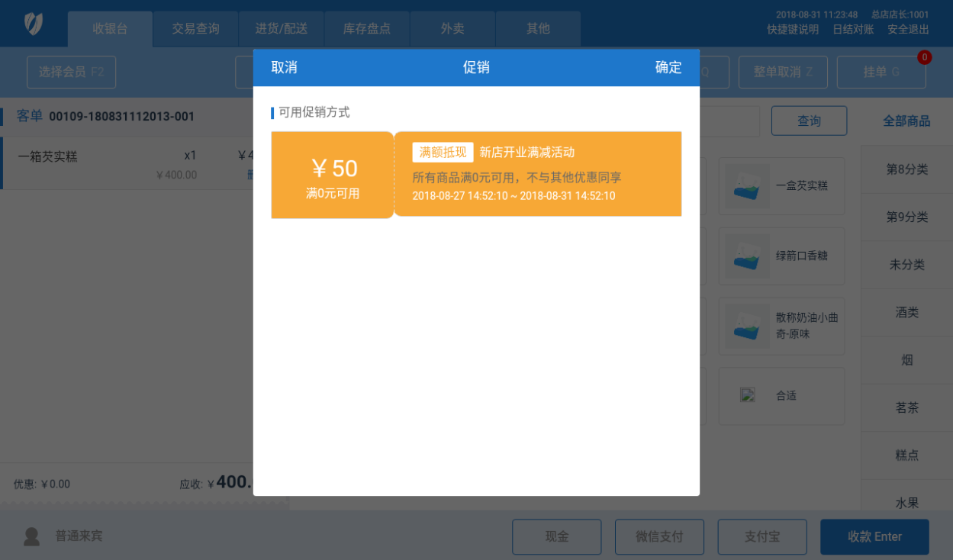Viewport: 953px width, 560px height.
Task: Click the app logo in top-left corner
Action: click(34, 24)
